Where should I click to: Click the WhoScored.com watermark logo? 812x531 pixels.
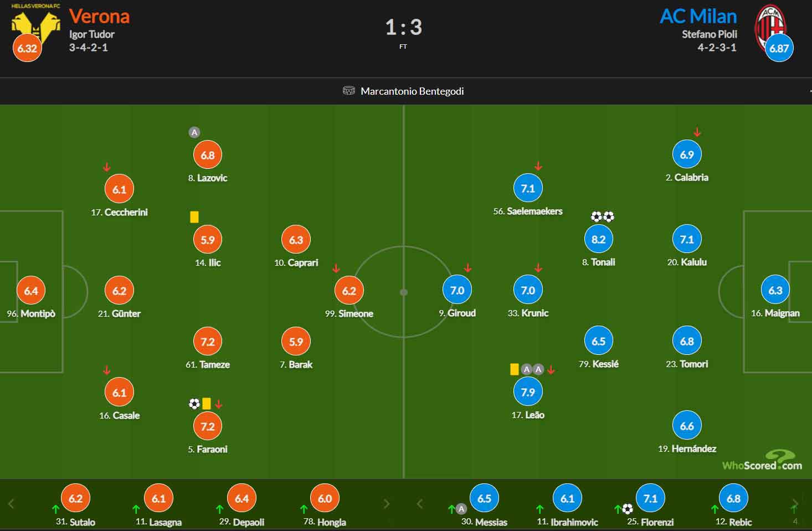point(762,461)
